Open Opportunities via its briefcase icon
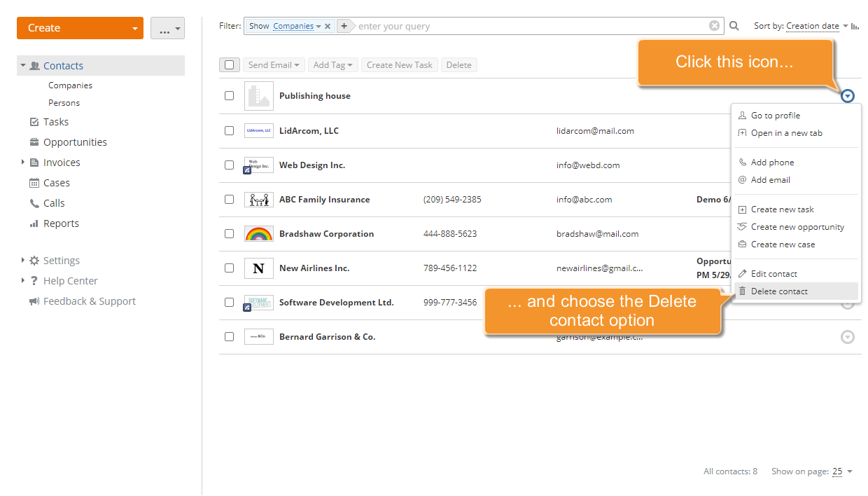Viewport: 868px width, 496px height. [34, 142]
